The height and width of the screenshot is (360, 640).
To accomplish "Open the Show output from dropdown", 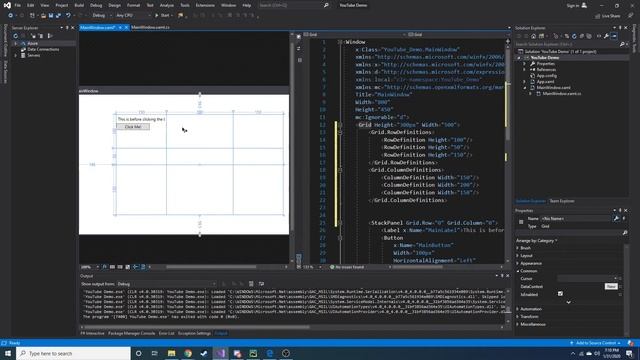I will click(x=167, y=284).
